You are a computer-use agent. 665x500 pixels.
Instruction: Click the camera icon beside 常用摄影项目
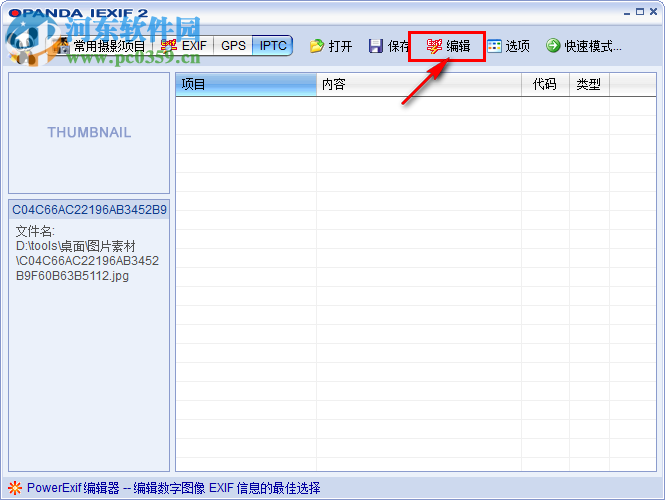pos(62,46)
